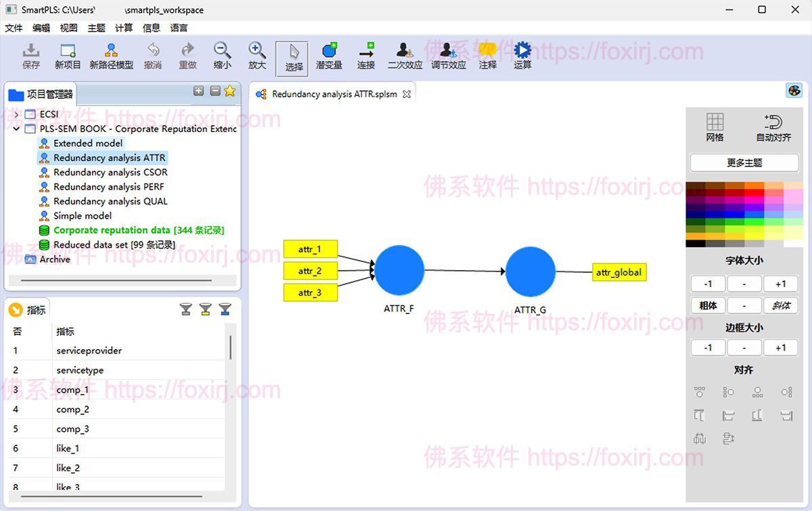Toggle auto-align snapping
Viewport: 812px width, 511px height.
point(773,127)
